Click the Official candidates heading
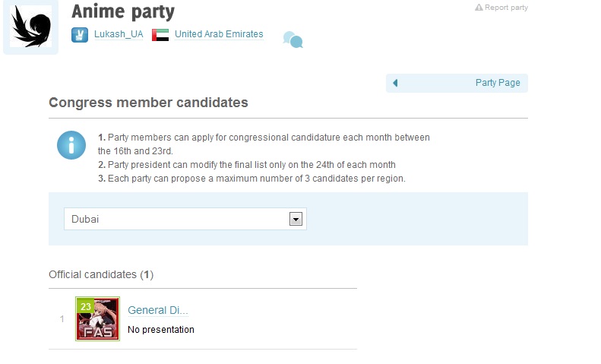The image size is (601, 364). point(101,274)
